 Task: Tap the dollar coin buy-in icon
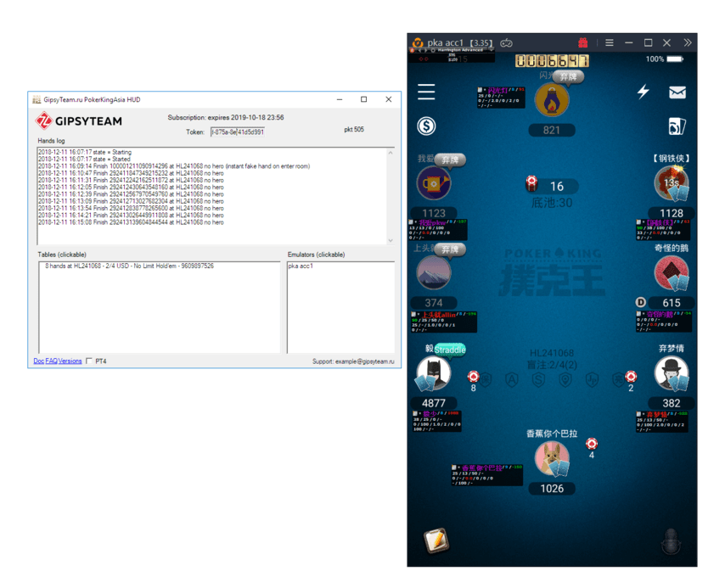click(x=426, y=126)
